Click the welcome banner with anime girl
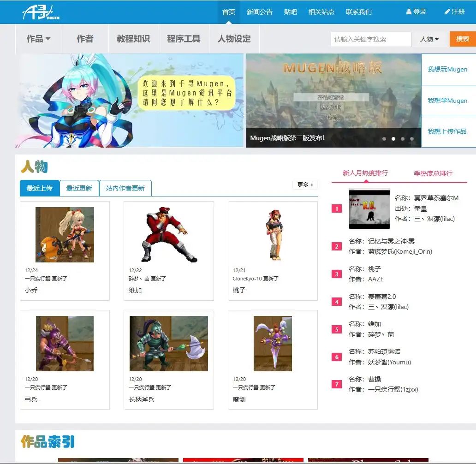 click(130, 101)
